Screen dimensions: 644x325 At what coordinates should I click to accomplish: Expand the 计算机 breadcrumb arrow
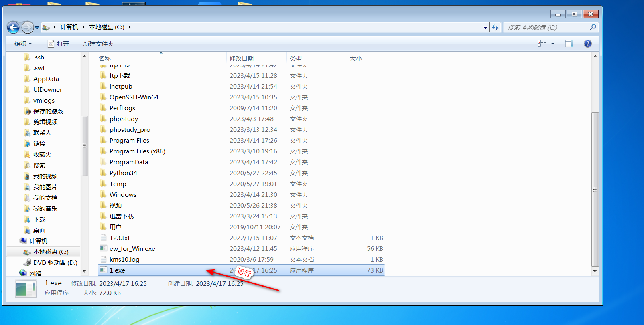click(83, 27)
